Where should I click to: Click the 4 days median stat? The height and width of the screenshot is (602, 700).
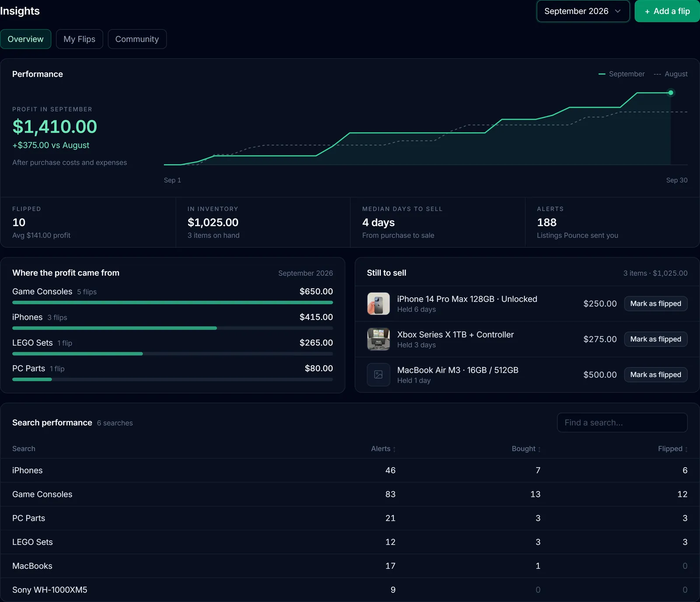[x=378, y=223]
